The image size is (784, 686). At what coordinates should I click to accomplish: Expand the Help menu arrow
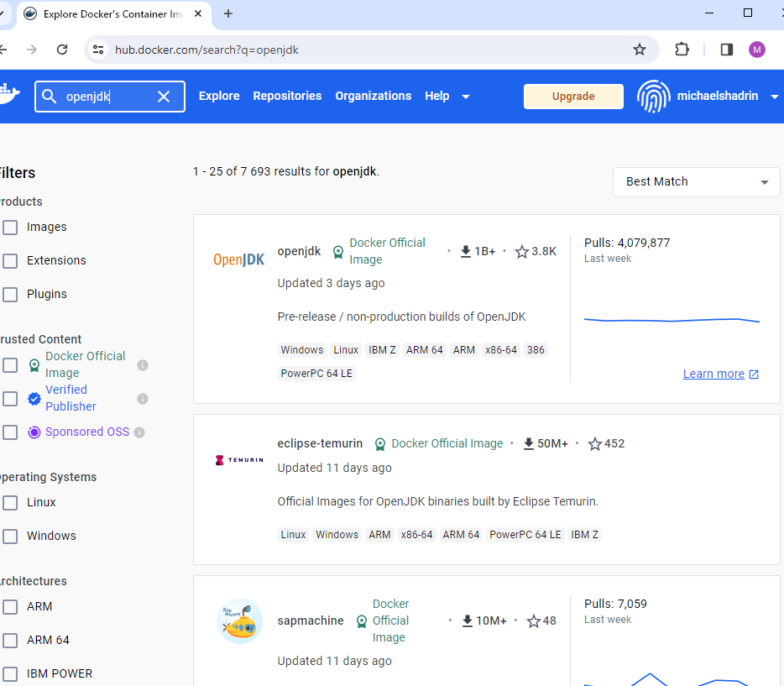pyautogui.click(x=466, y=97)
